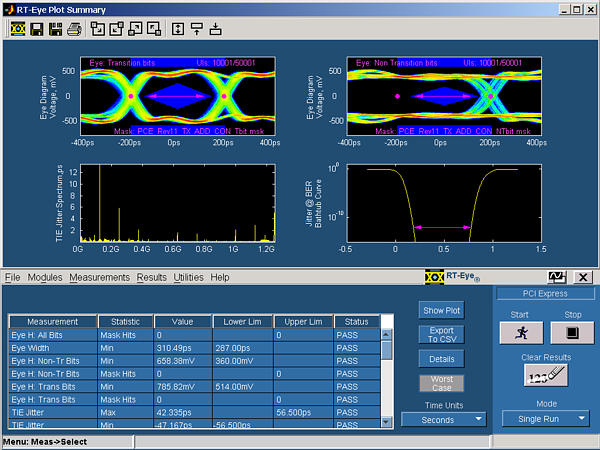Click the 42.335ps TIE Jitter value
The image size is (600, 450).
click(x=183, y=412)
